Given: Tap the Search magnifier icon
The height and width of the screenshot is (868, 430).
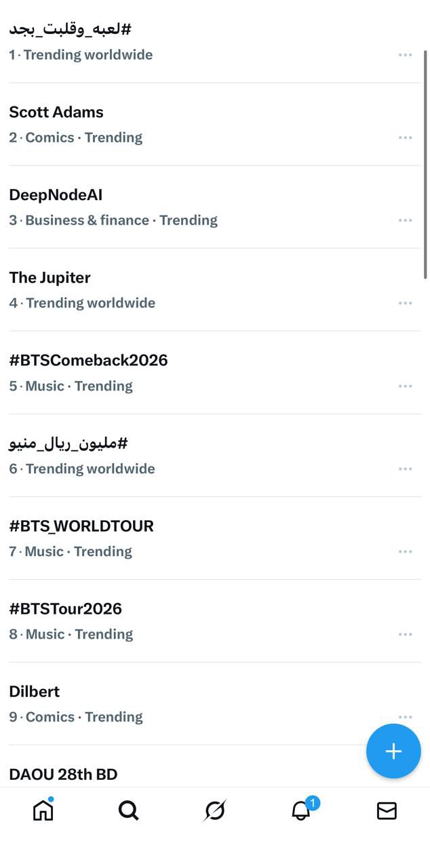Looking at the screenshot, I should click(128, 810).
